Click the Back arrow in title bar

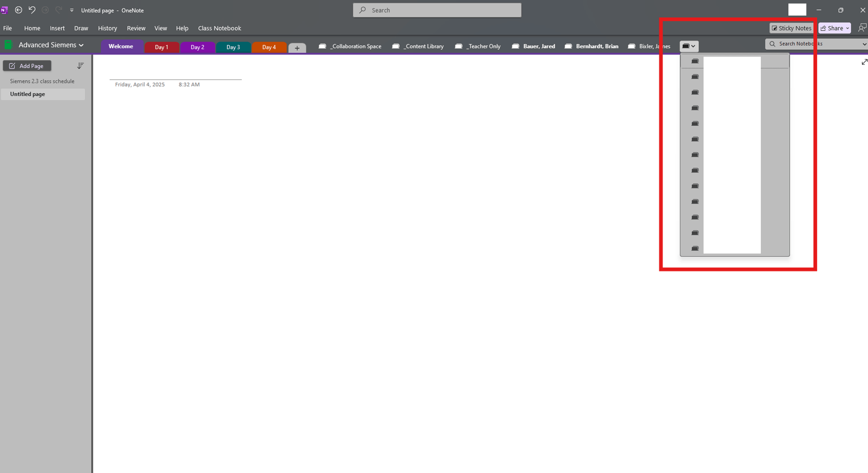point(18,10)
